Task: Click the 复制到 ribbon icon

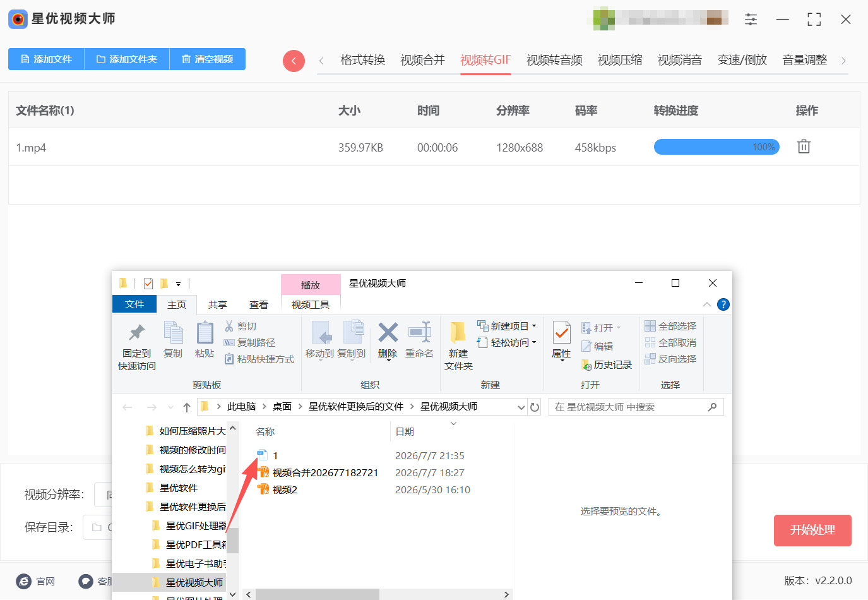Action: (x=354, y=332)
